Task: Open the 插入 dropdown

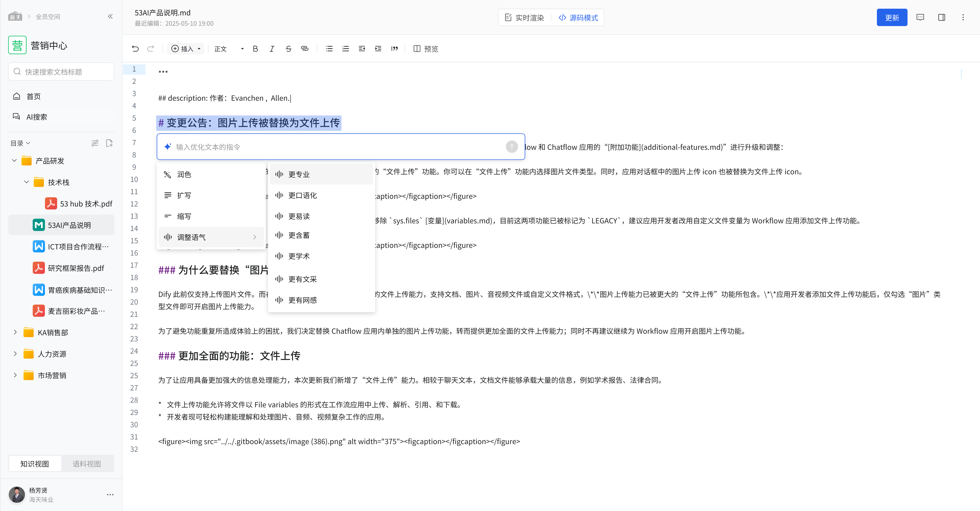Action: tap(186, 49)
